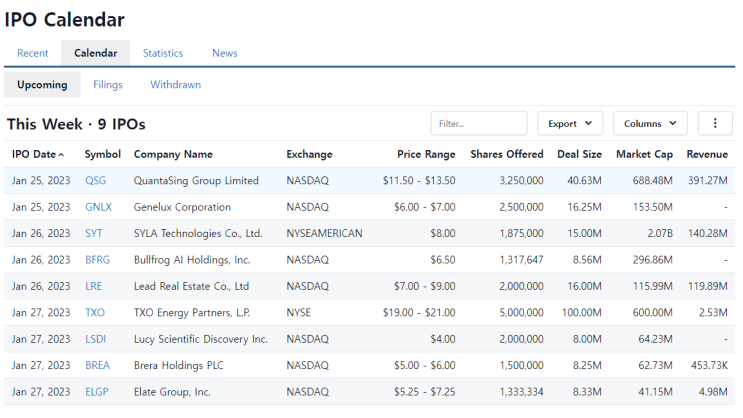Sort by the Price Range header
743x418 pixels.
[426, 154]
